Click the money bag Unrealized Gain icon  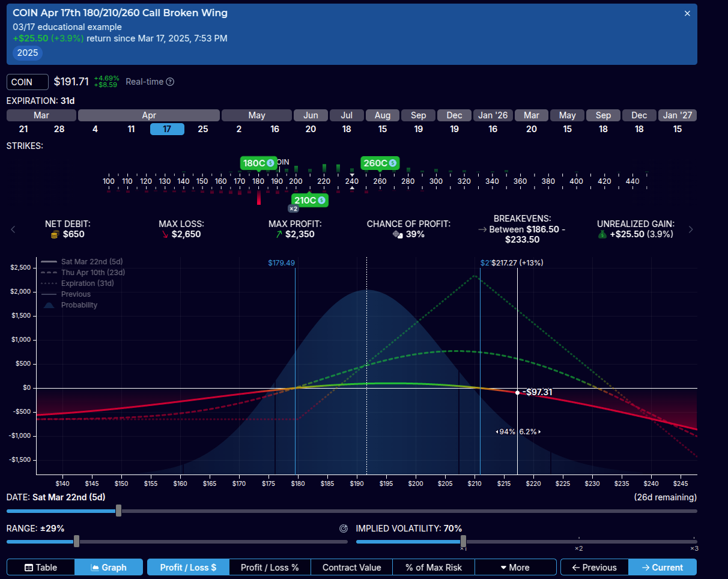point(602,234)
